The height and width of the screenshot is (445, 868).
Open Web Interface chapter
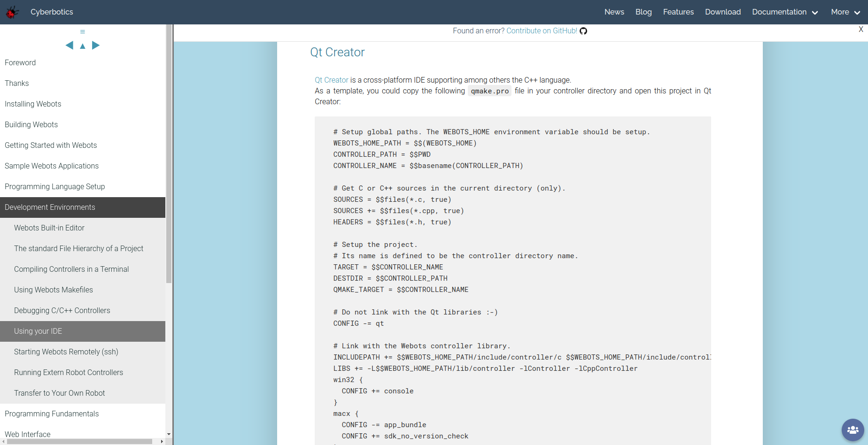(83, 432)
